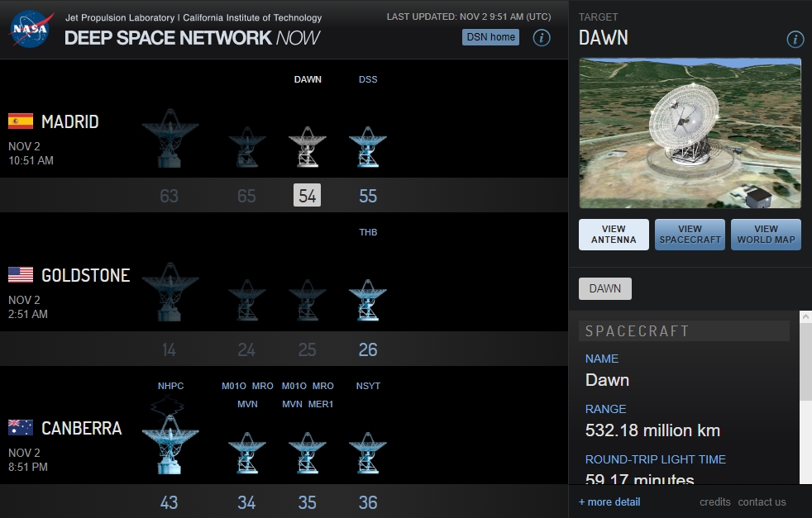
Task: Click the MVN label above Canberra antenna 34
Action: [247, 404]
